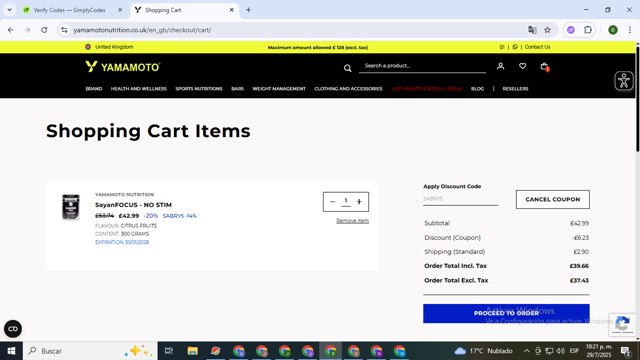The width and height of the screenshot is (640, 360).
Task: Click the SayanFOCUS product thumbnail
Action: tap(71, 207)
